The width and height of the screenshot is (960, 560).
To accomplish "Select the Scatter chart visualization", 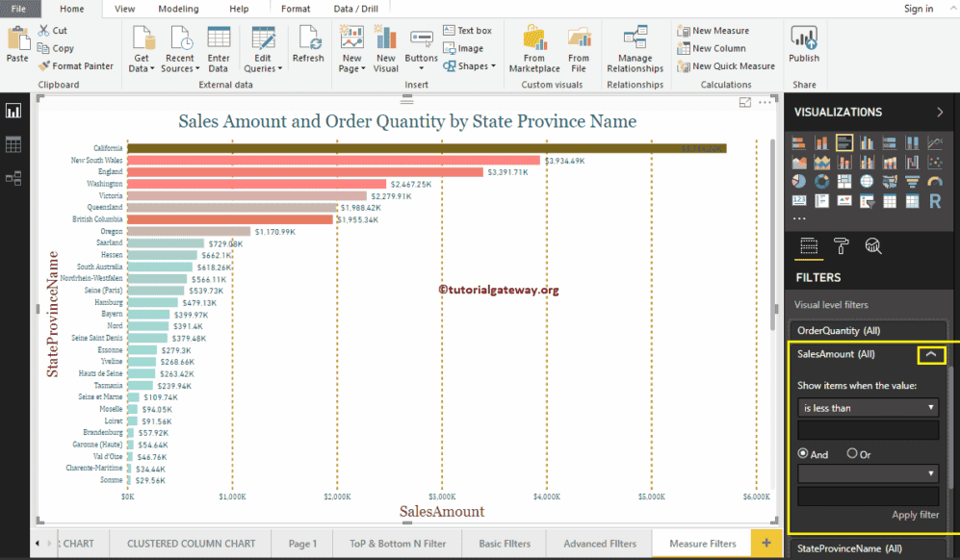I will 935,163.
